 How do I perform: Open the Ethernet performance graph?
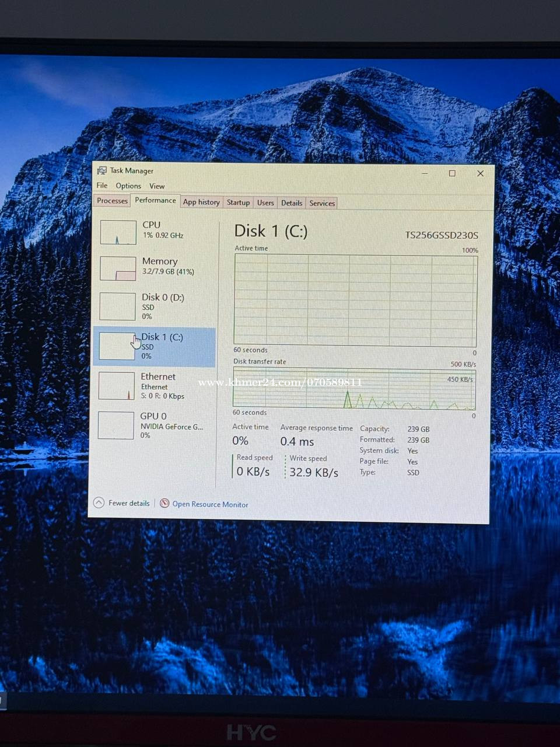pos(117,386)
